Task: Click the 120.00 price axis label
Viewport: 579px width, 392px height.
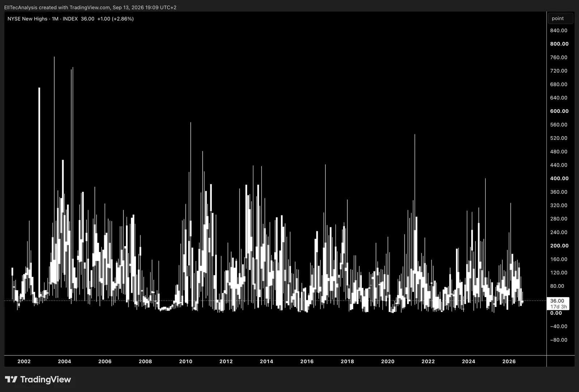Action: (x=559, y=273)
